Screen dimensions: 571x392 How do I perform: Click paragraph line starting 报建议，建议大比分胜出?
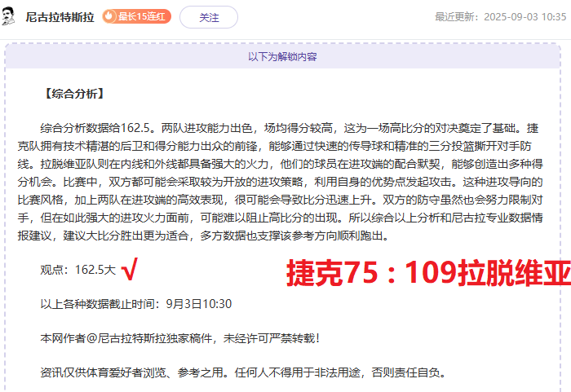coord(203,236)
